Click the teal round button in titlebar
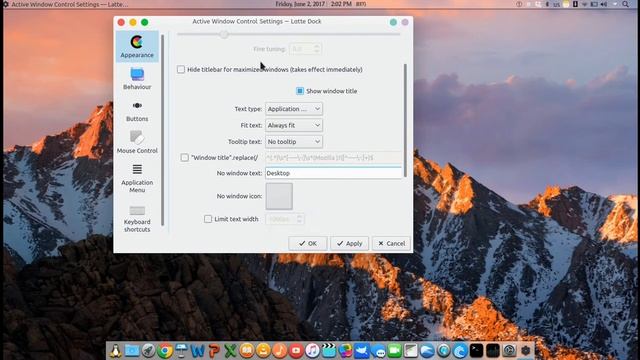 click(x=393, y=22)
